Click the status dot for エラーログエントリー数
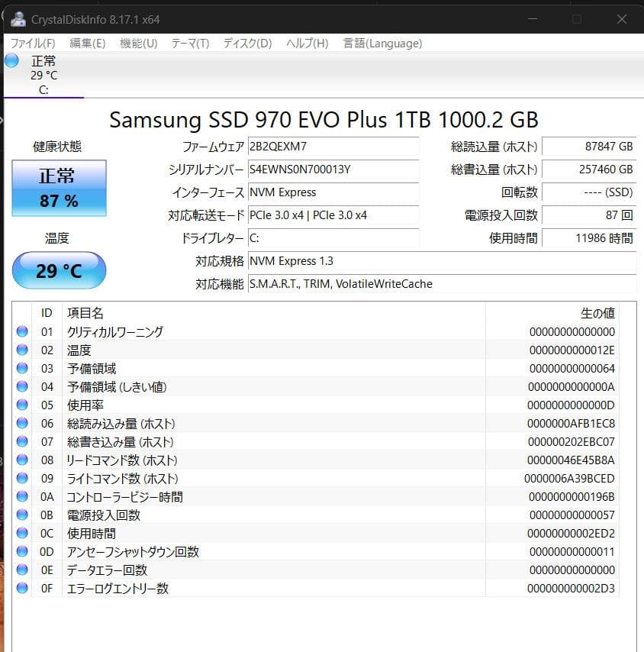Viewport: 644px width, 652px height. (x=21, y=588)
